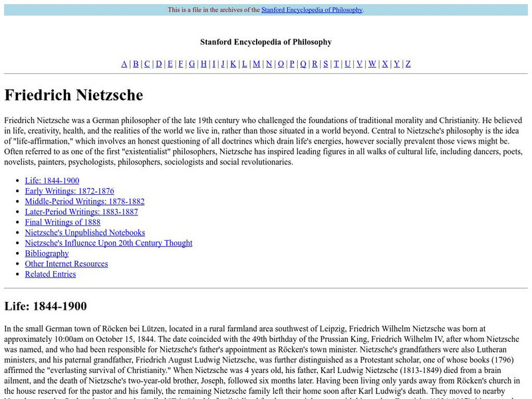The image size is (532, 399).
Task: Jump to letter D index
Action: point(159,64)
